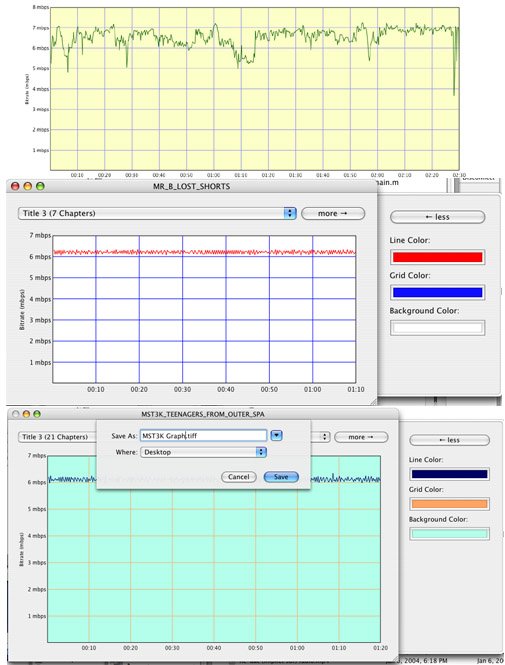Screen dimensions: 505x665
Task: Open the aqua Background Color swatch
Action: coord(449,534)
